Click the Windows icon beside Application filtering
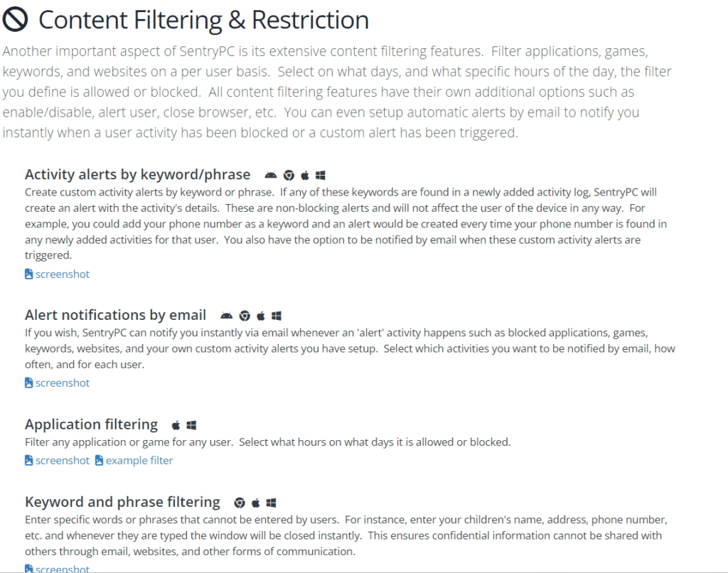 pyautogui.click(x=191, y=425)
